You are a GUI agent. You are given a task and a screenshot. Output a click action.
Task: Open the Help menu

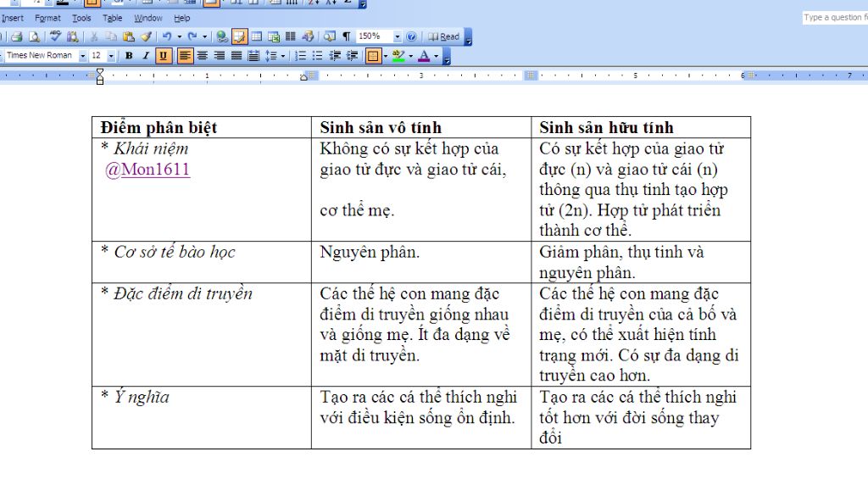click(x=182, y=18)
